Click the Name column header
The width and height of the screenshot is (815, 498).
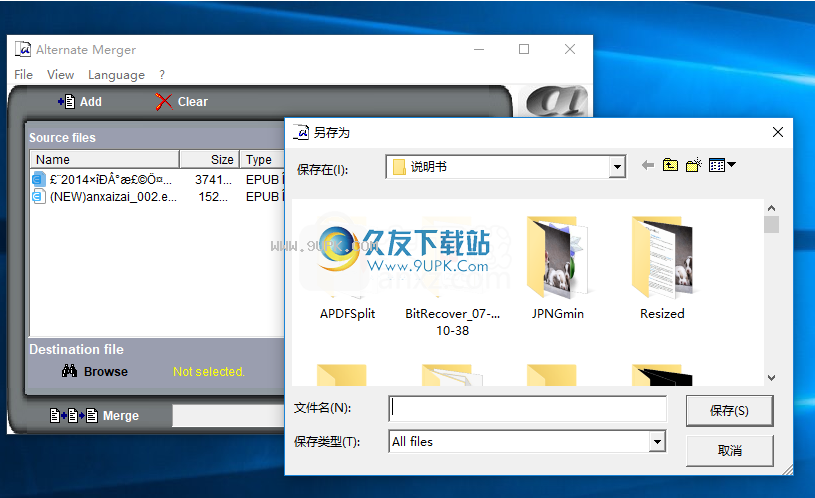[x=104, y=159]
